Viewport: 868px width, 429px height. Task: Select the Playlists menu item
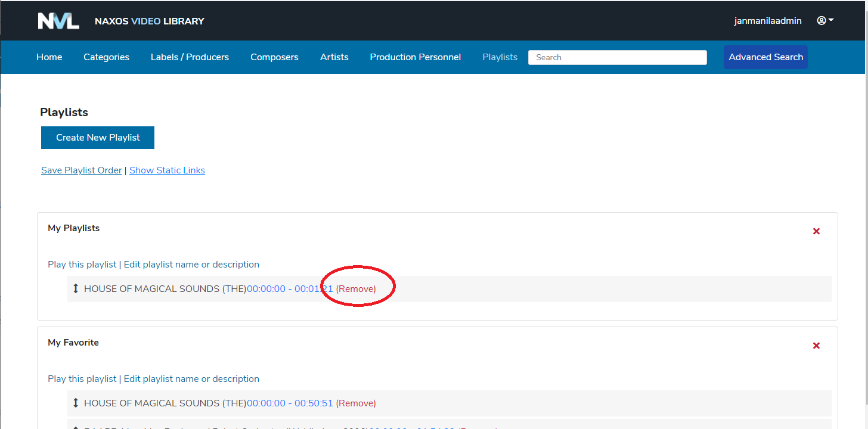(500, 57)
